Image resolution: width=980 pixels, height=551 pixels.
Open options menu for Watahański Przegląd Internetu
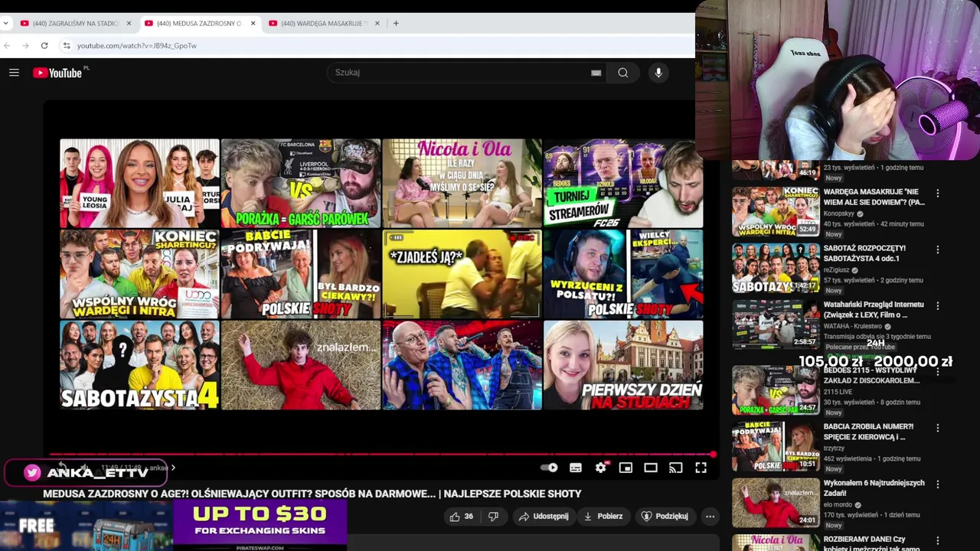point(938,306)
